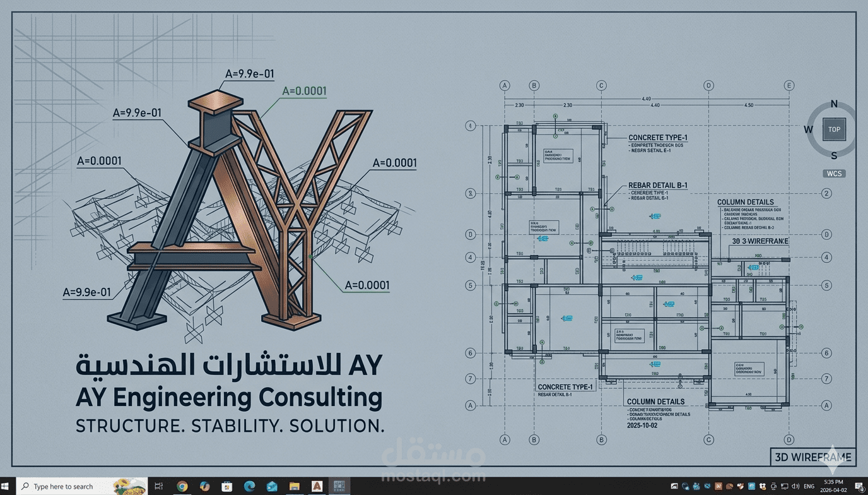
Task: Click the TOP face of the ViewCube
Action: click(x=834, y=129)
